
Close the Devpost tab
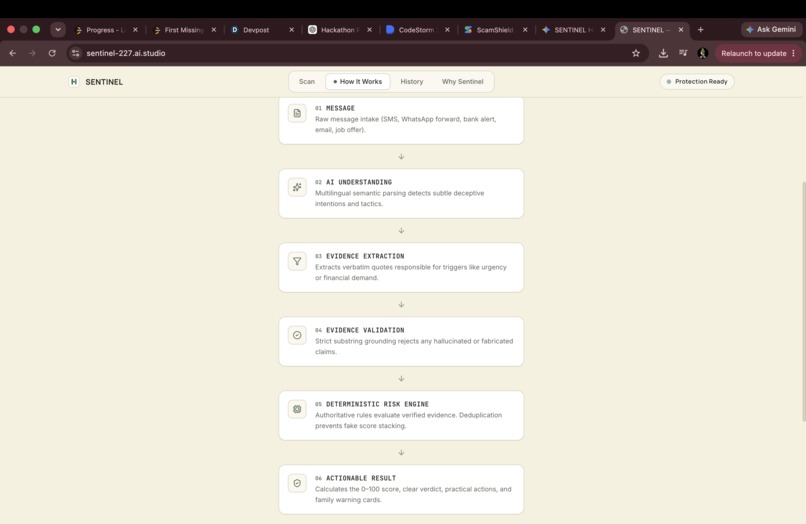pyautogui.click(x=291, y=30)
